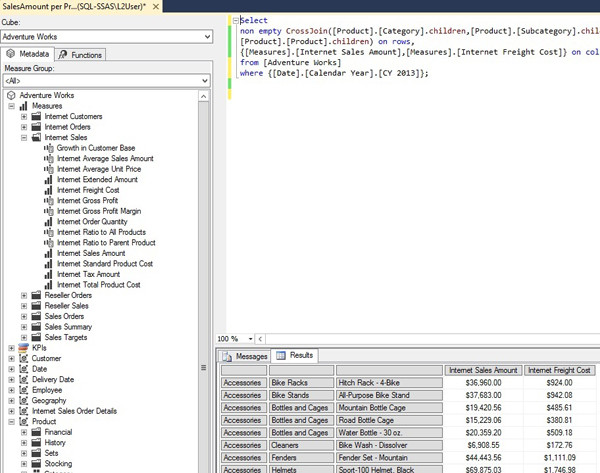
Task: Collapse the Internet Sales measure folder
Action: coord(24,138)
